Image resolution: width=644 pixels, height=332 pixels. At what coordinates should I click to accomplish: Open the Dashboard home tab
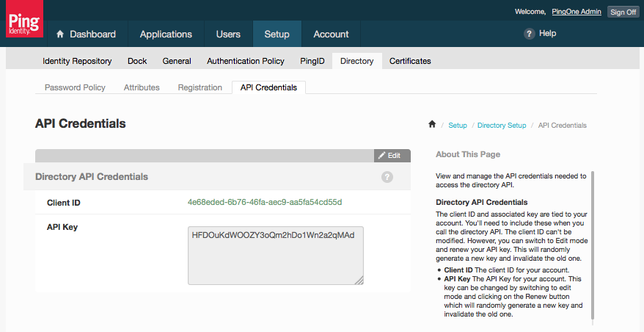pos(86,34)
